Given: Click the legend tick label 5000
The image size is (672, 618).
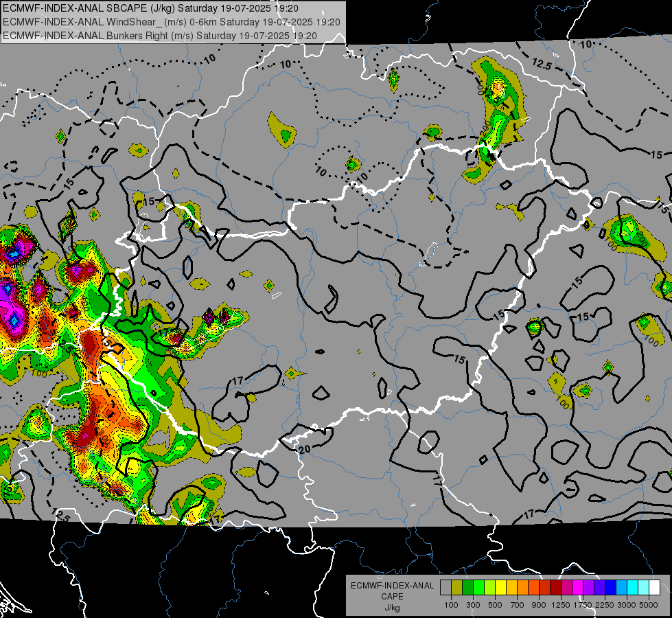Looking at the screenshot, I should 649,605.
